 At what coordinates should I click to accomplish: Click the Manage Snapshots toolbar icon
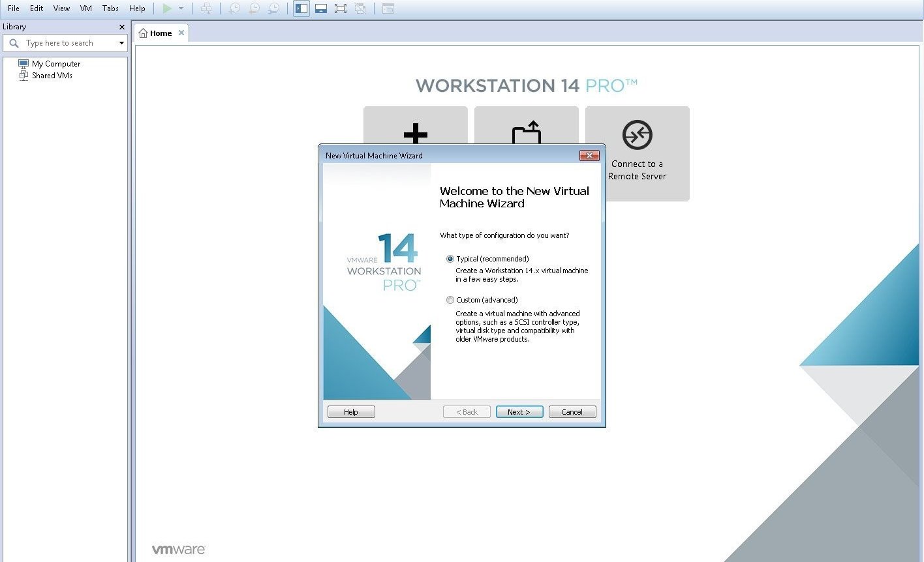click(x=274, y=8)
